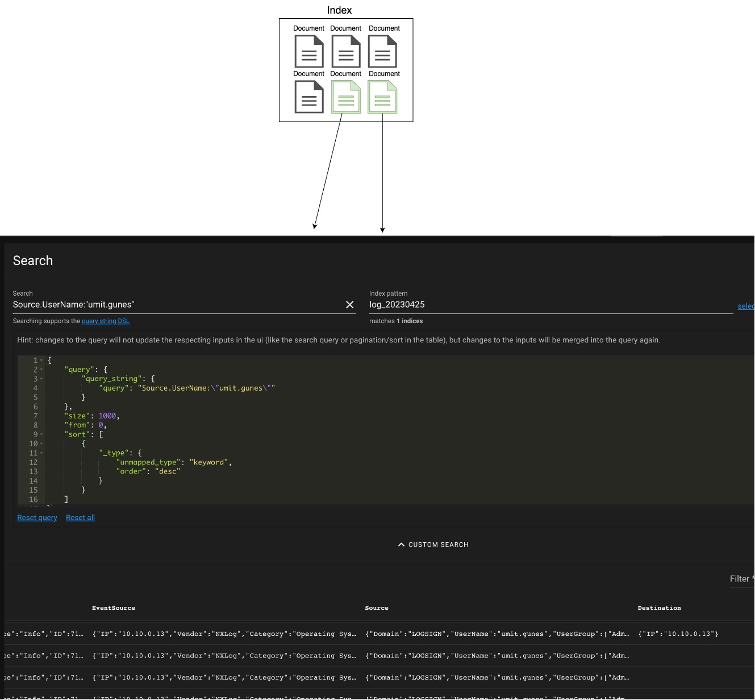Click the "from": 0 line in editor
The width and height of the screenshot is (755, 700).
point(85,425)
